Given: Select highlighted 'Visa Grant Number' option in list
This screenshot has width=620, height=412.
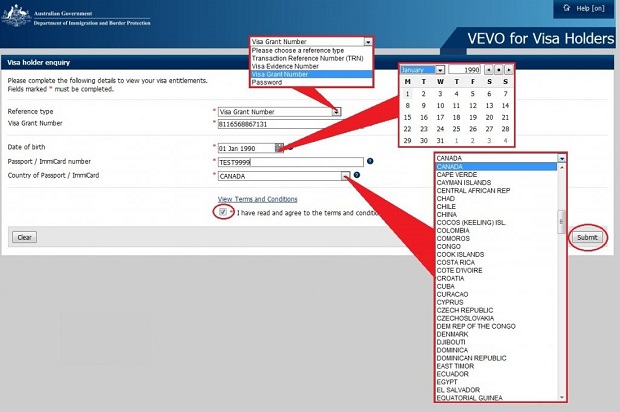Looking at the screenshot, I should click(x=312, y=74).
